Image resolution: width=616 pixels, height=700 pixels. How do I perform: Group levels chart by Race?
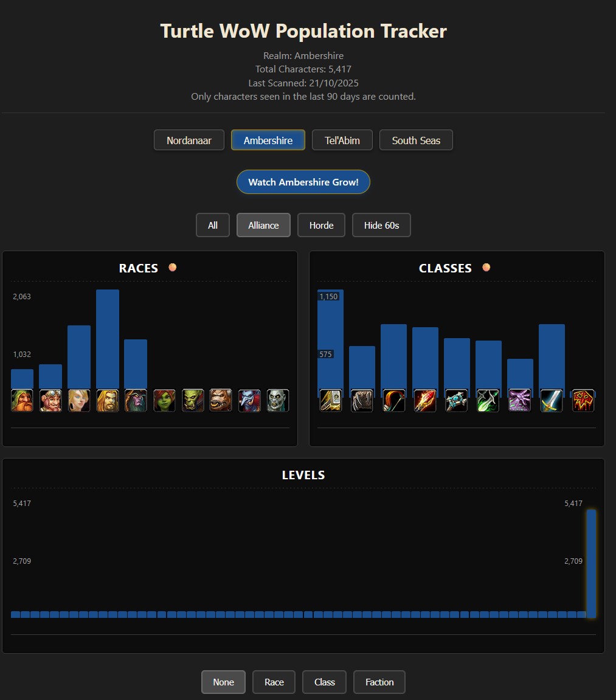(274, 682)
